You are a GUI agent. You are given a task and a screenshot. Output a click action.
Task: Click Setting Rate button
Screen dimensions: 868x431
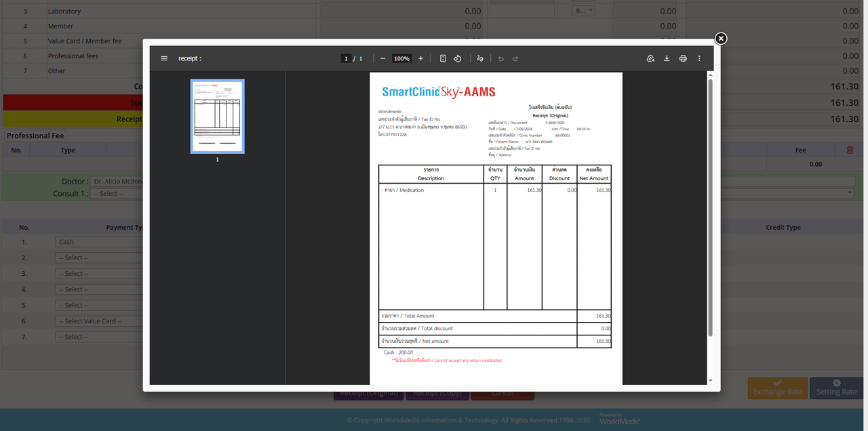point(836,388)
